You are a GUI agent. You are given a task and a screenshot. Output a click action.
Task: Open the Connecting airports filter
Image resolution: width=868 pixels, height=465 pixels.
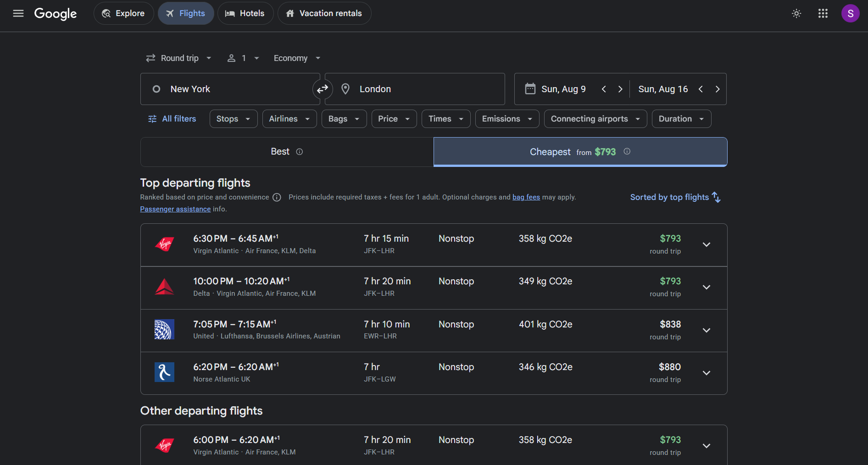click(x=595, y=119)
